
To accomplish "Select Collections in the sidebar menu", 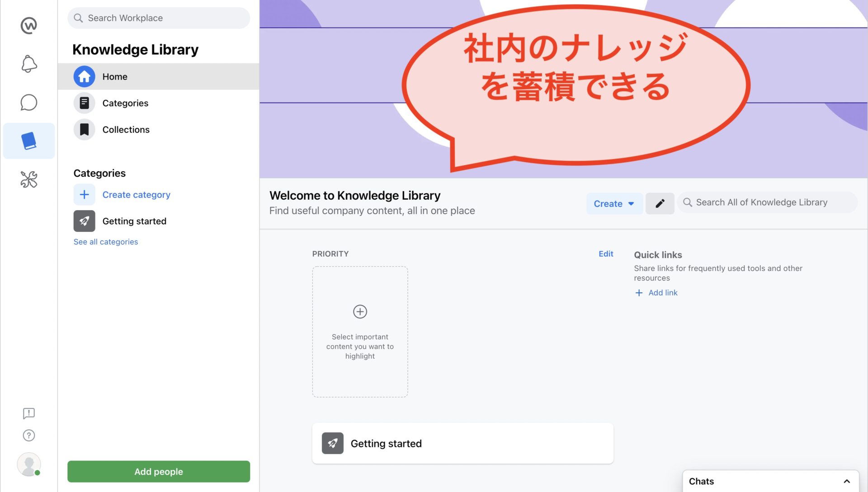I will (159, 130).
